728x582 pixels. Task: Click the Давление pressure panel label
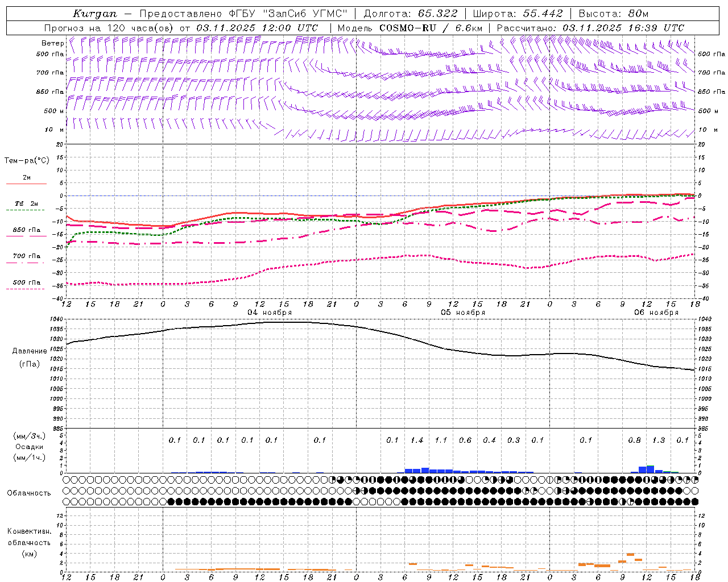(30, 351)
